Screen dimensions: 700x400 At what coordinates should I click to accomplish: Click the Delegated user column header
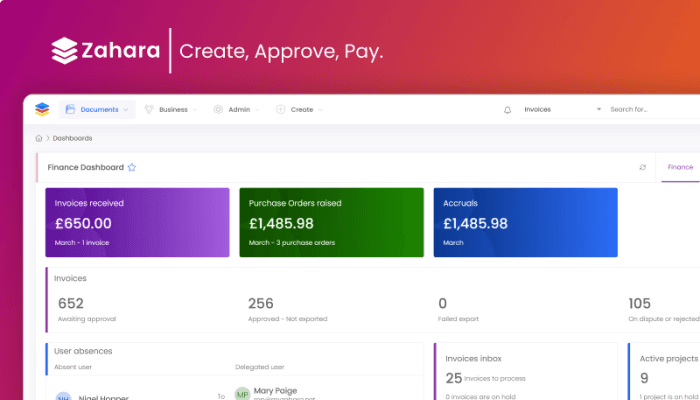[260, 367]
